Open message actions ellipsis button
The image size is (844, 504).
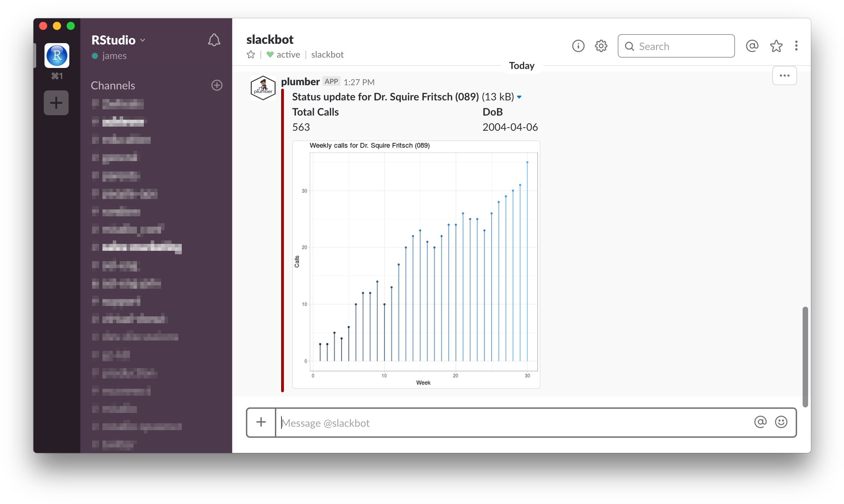click(x=784, y=76)
